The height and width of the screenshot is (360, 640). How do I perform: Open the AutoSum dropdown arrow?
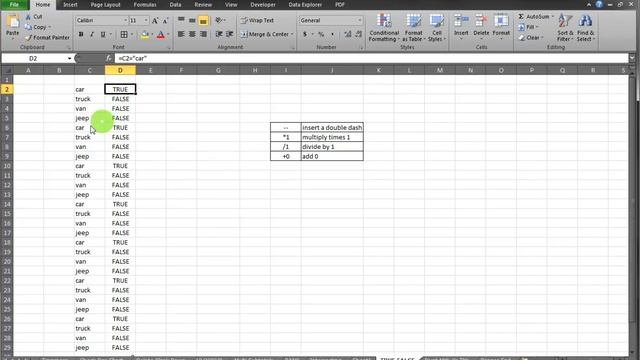click(x=553, y=17)
